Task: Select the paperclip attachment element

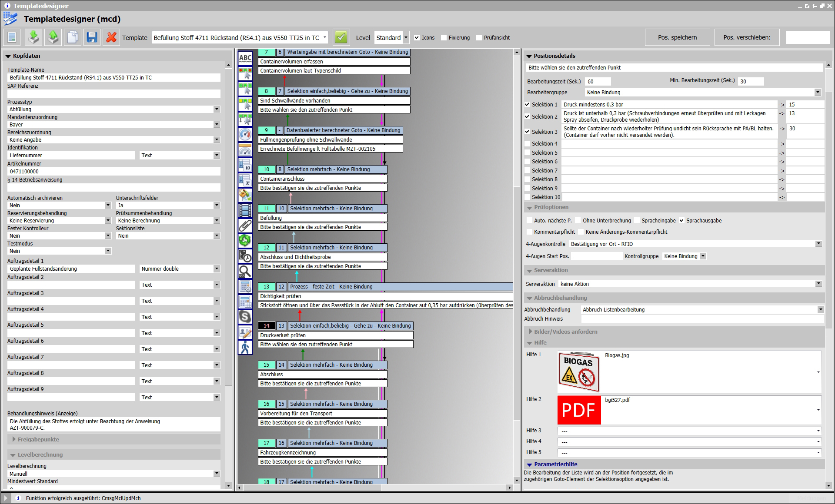Action: pyautogui.click(x=245, y=225)
